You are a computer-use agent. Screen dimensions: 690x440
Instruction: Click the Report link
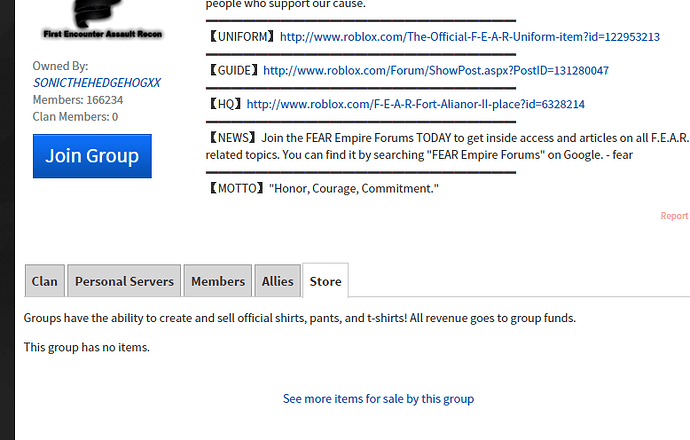pyautogui.click(x=674, y=216)
